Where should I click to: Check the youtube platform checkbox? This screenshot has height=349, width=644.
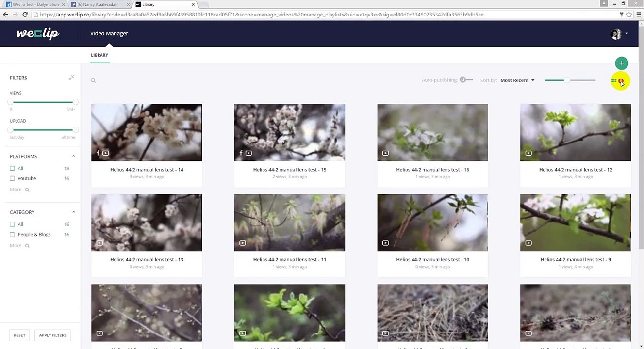(x=12, y=178)
